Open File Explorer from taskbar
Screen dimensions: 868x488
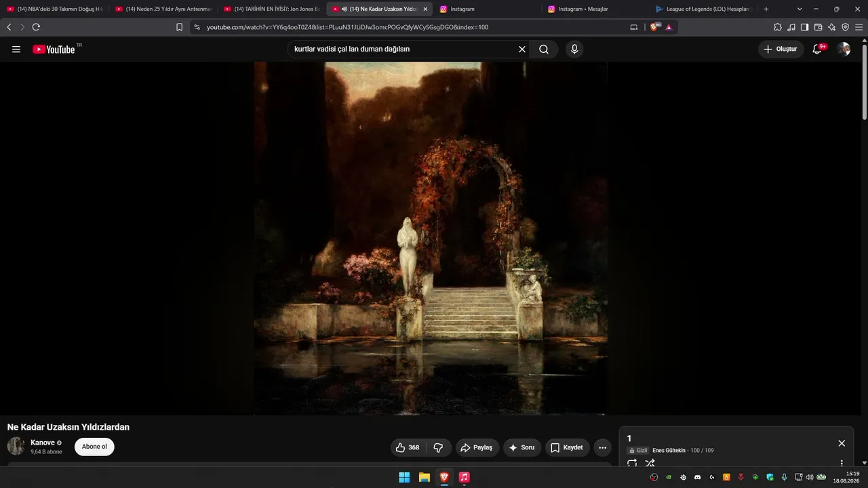coord(425,477)
